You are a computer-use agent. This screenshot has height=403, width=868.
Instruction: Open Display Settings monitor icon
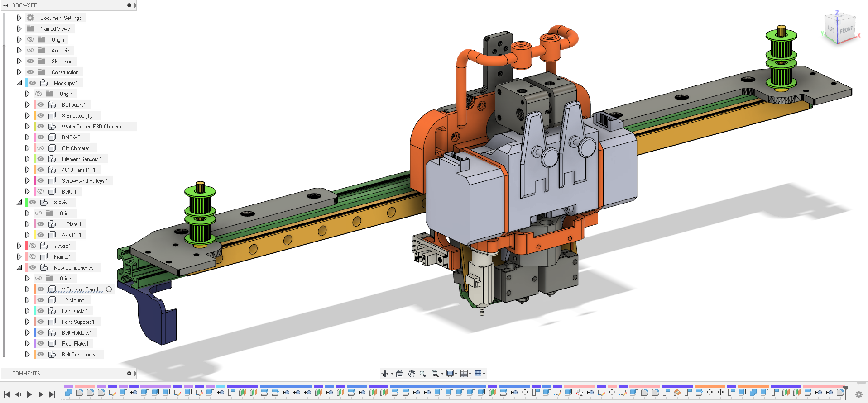click(450, 374)
